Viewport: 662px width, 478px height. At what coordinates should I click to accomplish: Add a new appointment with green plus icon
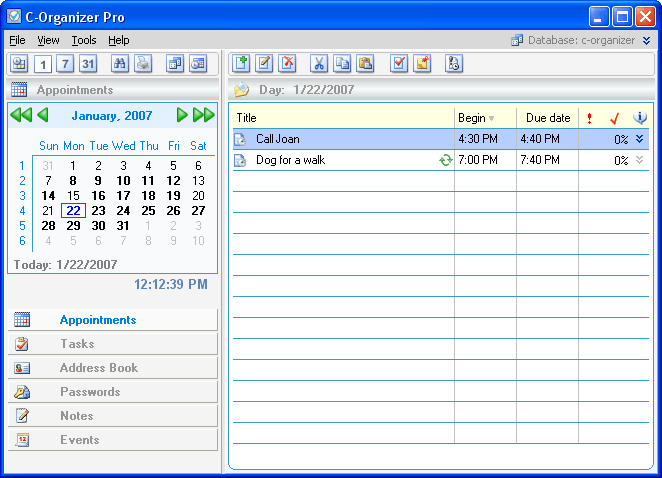point(241,64)
